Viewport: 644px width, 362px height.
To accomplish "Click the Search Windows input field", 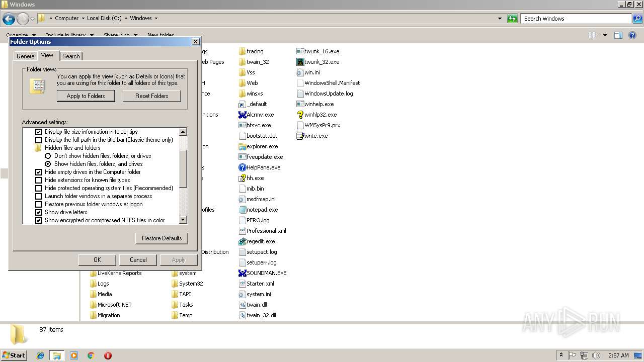I will 577,19.
